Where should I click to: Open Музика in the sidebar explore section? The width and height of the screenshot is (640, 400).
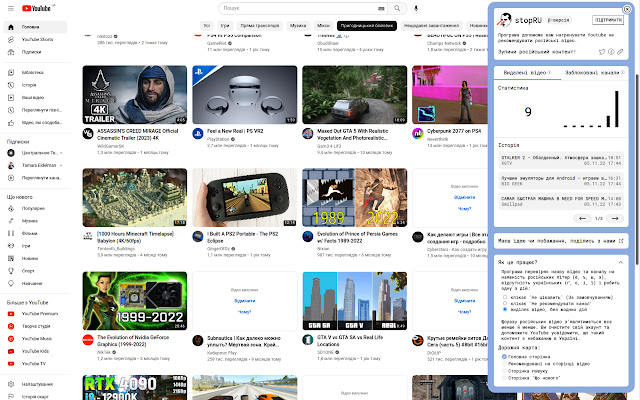pos(35,221)
